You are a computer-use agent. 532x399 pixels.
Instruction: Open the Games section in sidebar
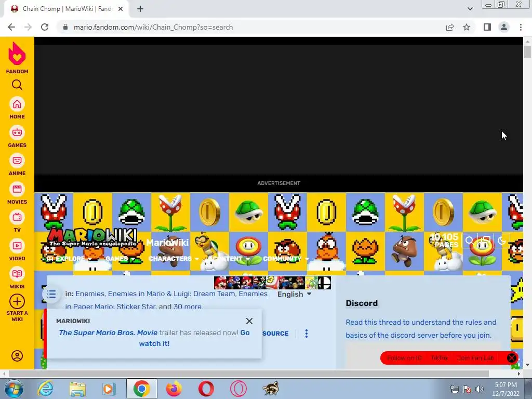pos(17,137)
